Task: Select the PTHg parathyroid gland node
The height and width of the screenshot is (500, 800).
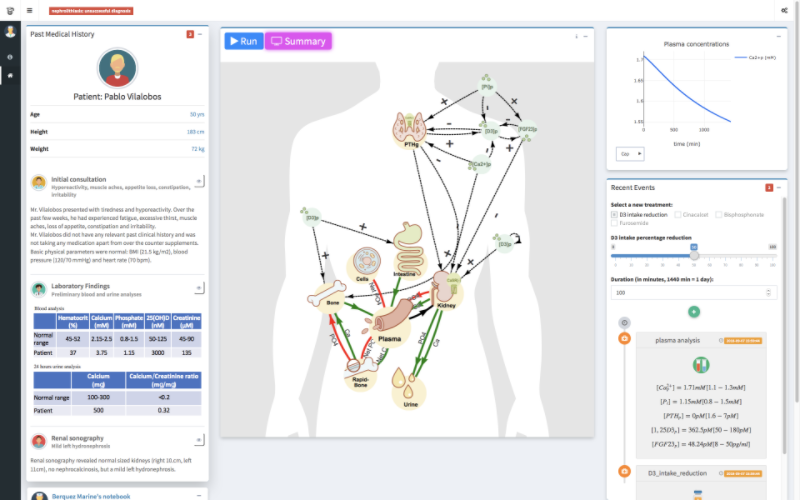Action: click(410, 126)
